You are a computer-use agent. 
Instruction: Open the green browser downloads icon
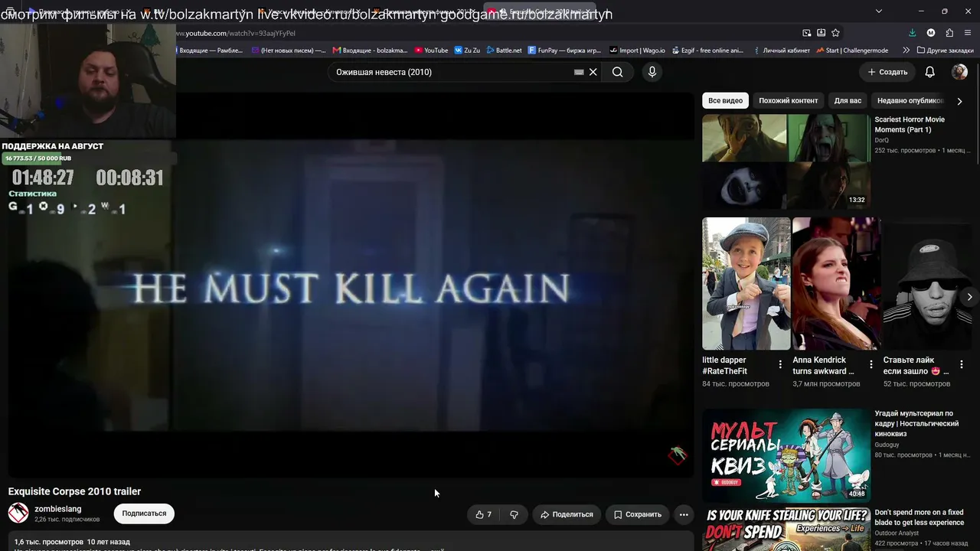pos(912,33)
